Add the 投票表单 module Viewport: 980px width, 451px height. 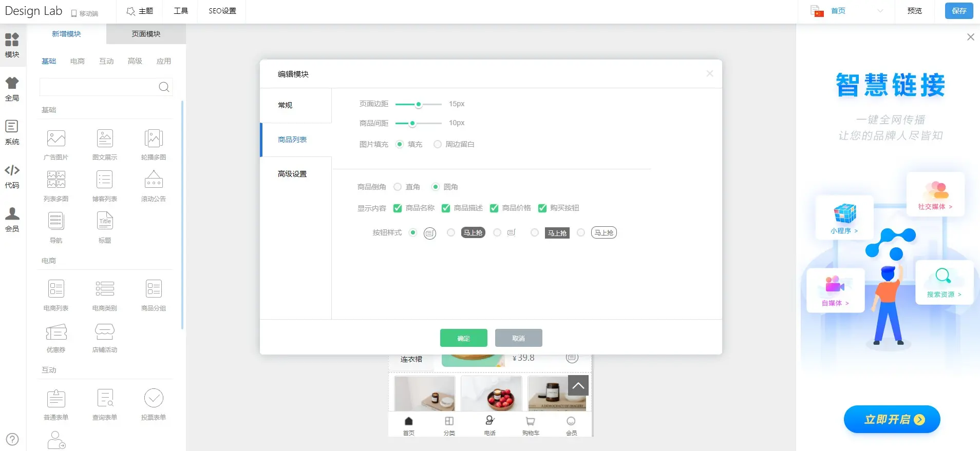point(154,404)
